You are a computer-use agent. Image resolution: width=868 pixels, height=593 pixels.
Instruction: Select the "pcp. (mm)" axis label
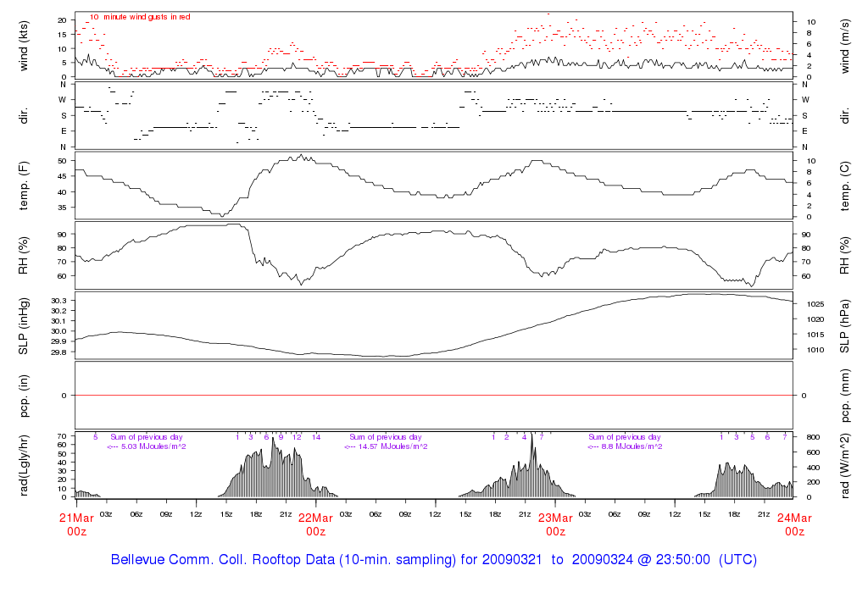845,396
